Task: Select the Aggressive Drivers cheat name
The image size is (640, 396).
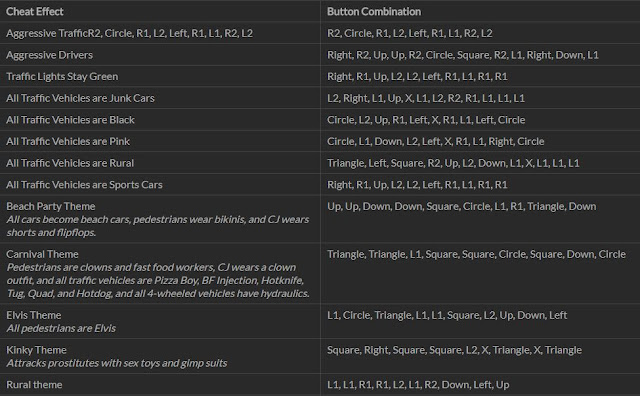Action: click(49, 55)
